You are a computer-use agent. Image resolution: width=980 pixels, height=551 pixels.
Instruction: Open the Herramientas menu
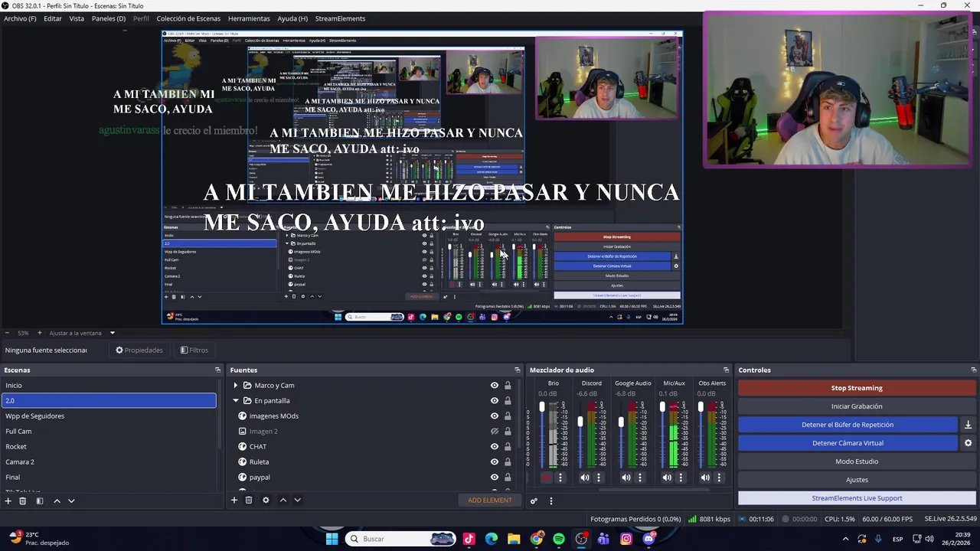pos(249,18)
